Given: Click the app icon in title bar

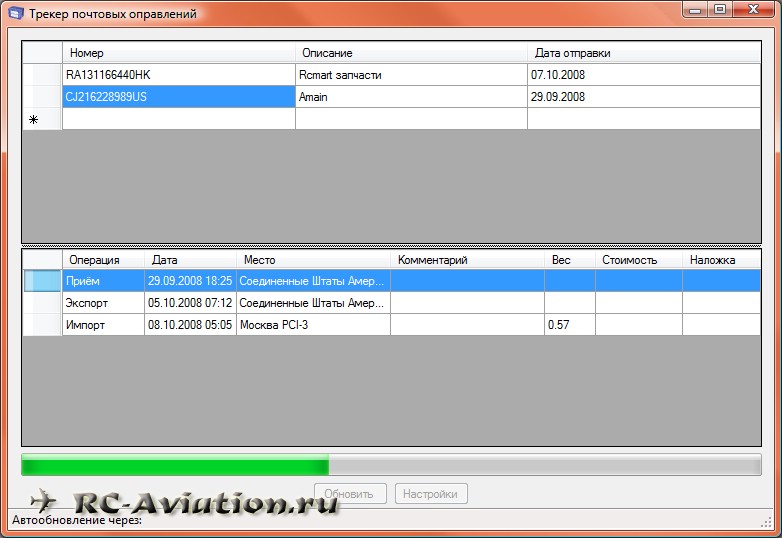Looking at the screenshot, I should [15, 14].
